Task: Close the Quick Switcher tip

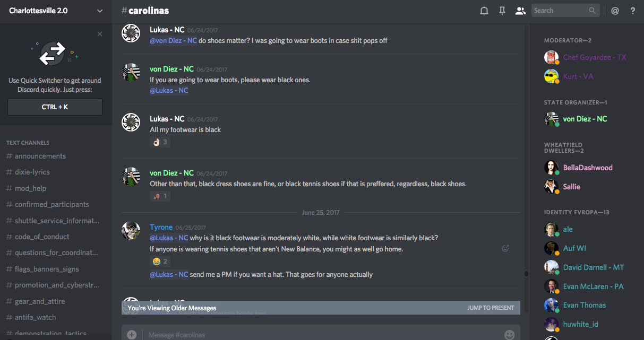Action: click(x=100, y=34)
